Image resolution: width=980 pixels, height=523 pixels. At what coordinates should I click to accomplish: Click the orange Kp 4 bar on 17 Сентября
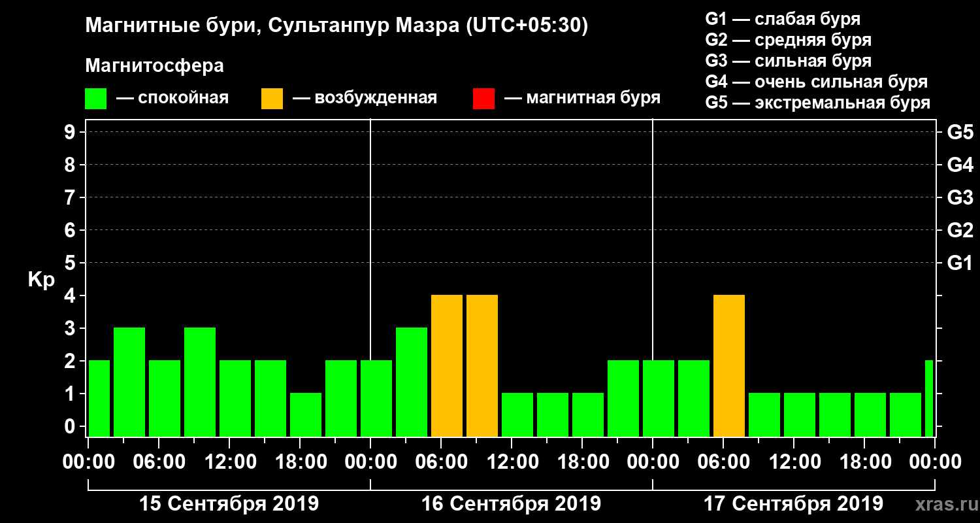pyautogui.click(x=729, y=365)
